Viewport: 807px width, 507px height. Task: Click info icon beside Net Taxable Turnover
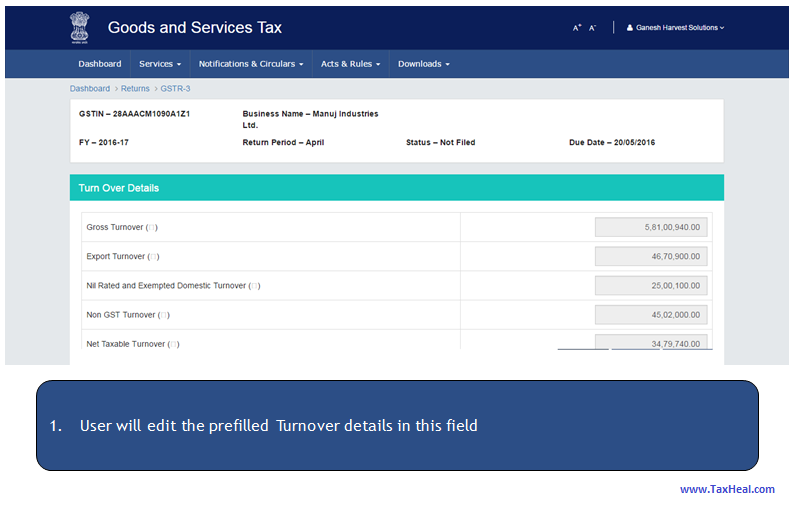coord(173,344)
